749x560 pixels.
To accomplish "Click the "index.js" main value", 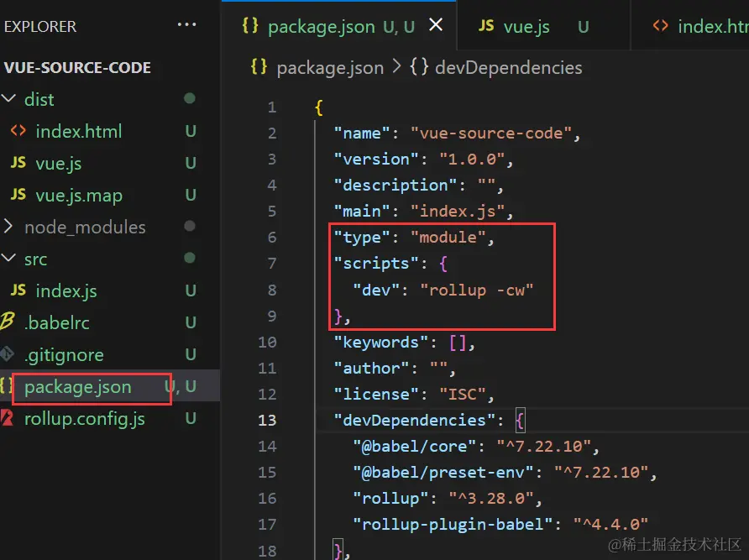I will [458, 212].
